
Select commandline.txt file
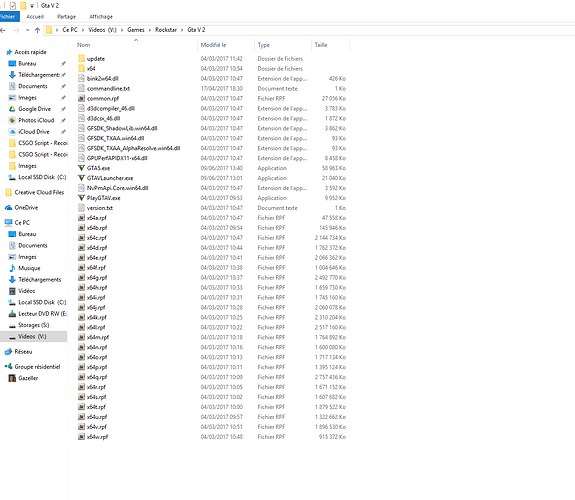pyautogui.click(x=108, y=88)
